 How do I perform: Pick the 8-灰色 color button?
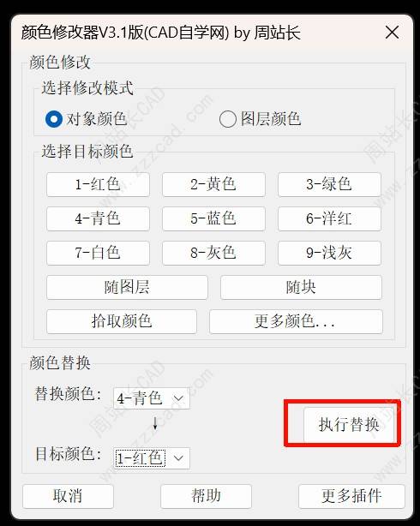tap(213, 253)
